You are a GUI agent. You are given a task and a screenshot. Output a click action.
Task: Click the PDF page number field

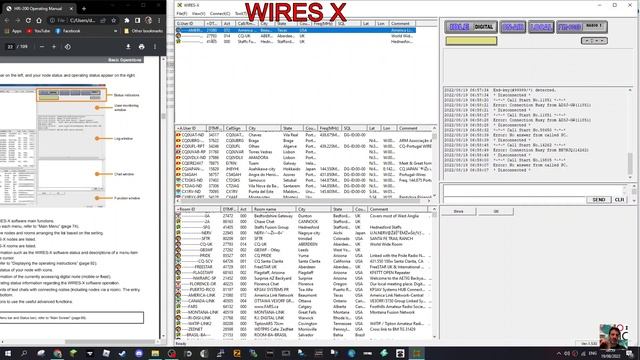point(10,47)
